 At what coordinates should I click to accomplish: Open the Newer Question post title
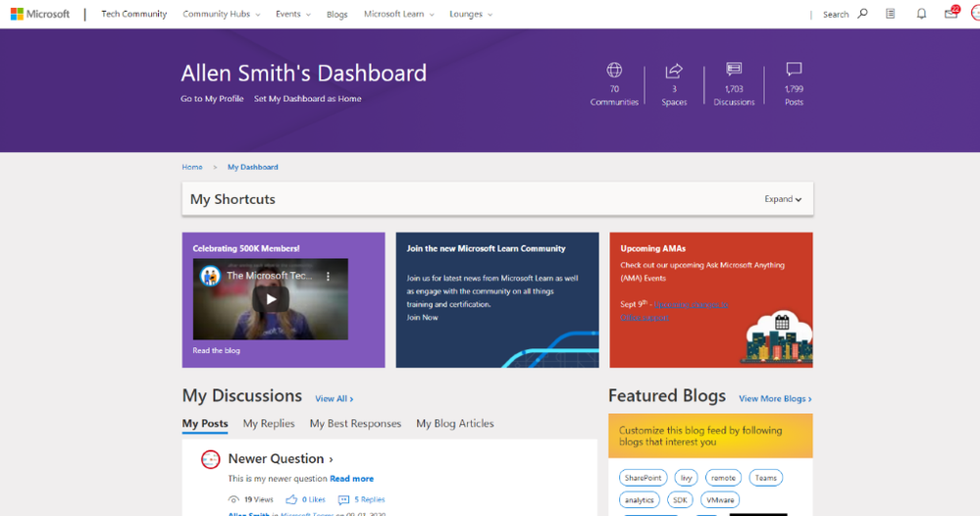pyautogui.click(x=281, y=458)
